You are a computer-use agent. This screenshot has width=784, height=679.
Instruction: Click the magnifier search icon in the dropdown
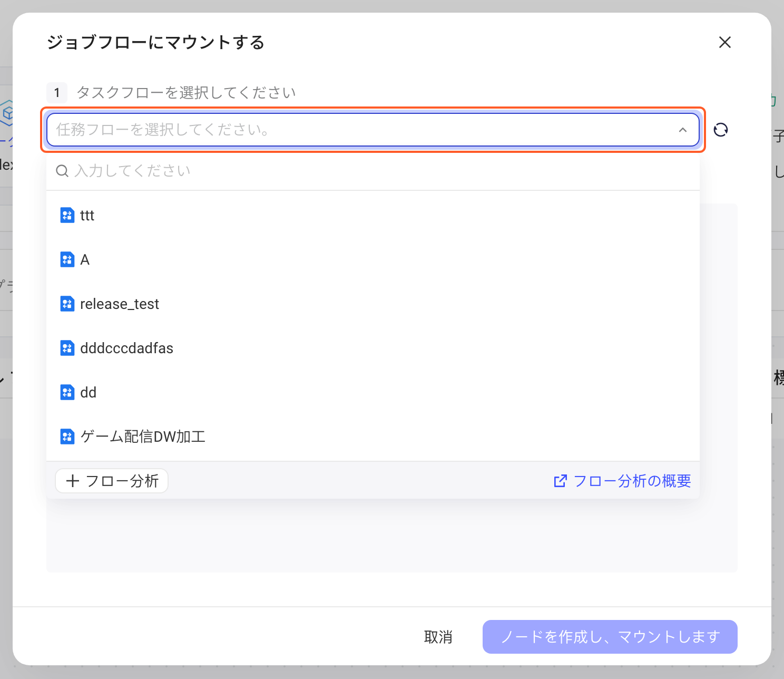(x=62, y=171)
